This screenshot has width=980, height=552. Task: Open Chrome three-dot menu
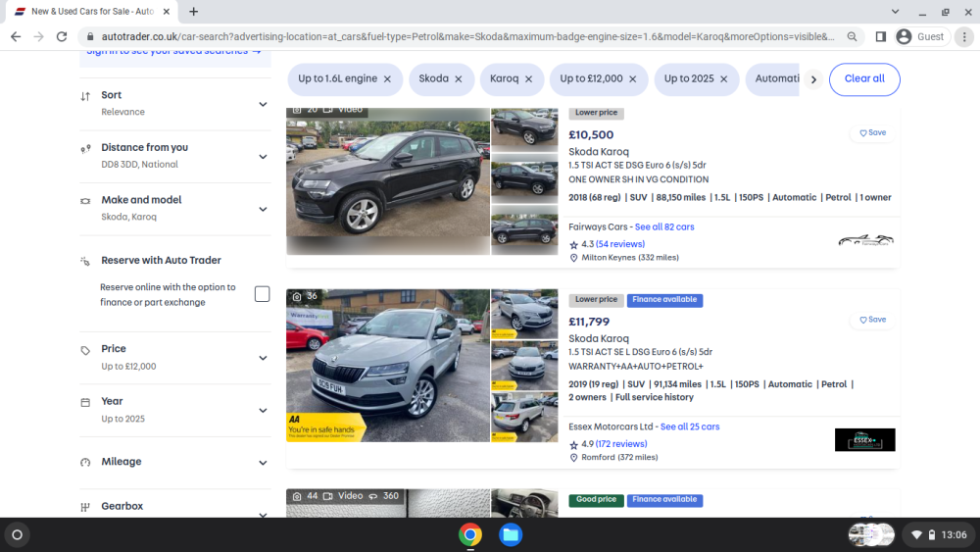(964, 37)
